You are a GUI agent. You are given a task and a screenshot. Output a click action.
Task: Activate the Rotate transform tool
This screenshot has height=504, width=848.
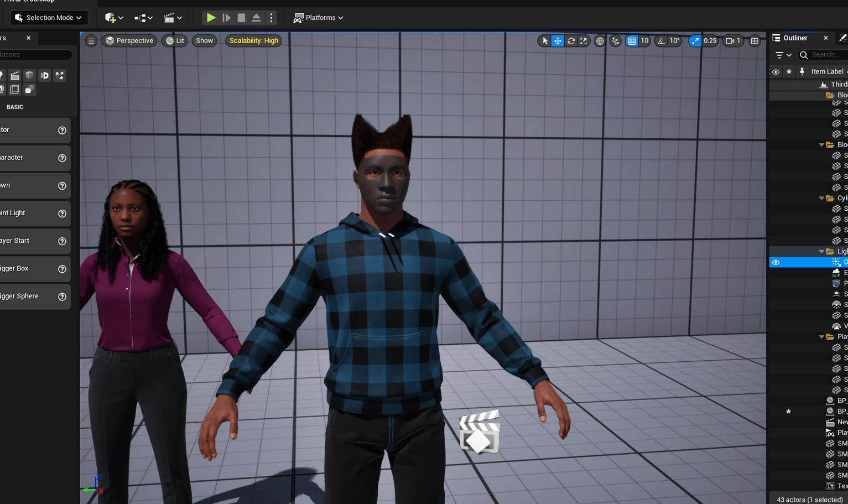pyautogui.click(x=571, y=41)
